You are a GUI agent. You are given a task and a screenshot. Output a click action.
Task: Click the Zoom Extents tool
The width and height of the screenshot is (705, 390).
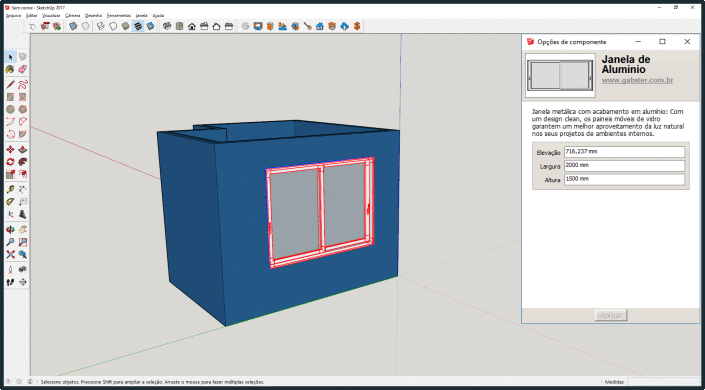10,255
